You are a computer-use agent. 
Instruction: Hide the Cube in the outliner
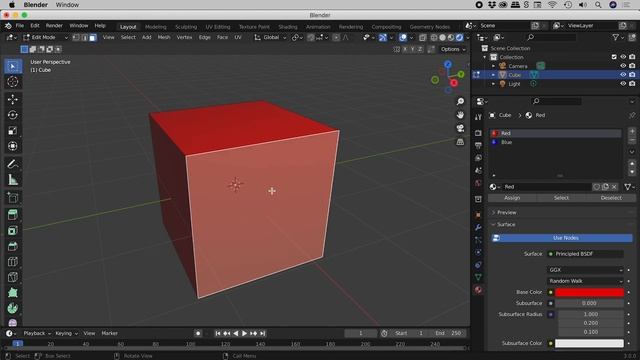tap(623, 75)
